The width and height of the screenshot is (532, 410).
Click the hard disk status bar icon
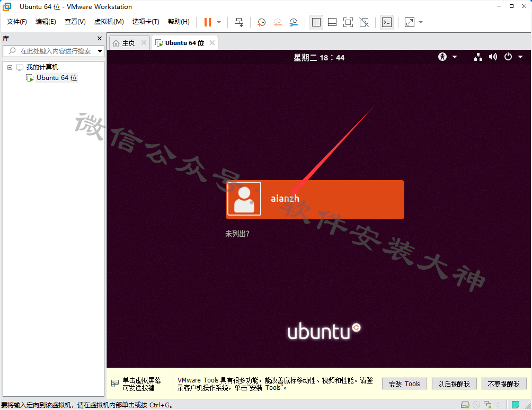click(x=465, y=405)
